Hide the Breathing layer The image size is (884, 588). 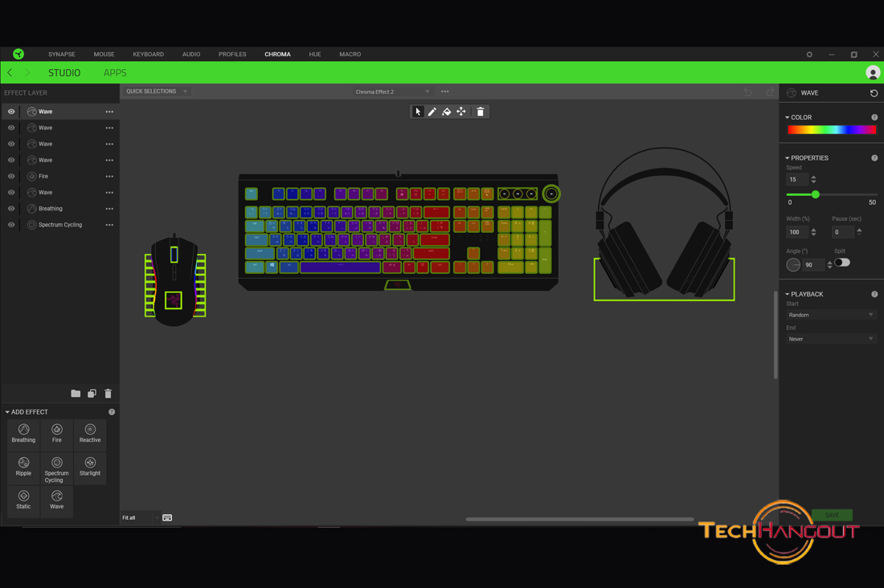[11, 209]
